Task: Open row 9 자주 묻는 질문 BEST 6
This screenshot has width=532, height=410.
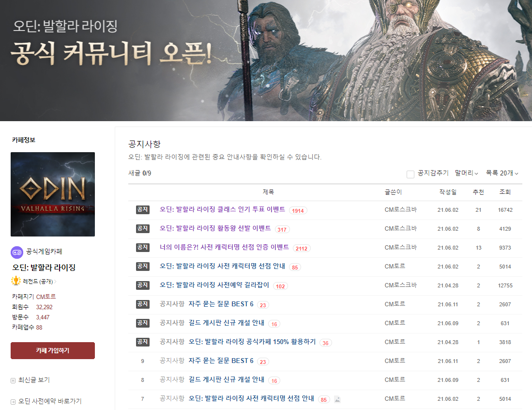Action: coord(221,361)
